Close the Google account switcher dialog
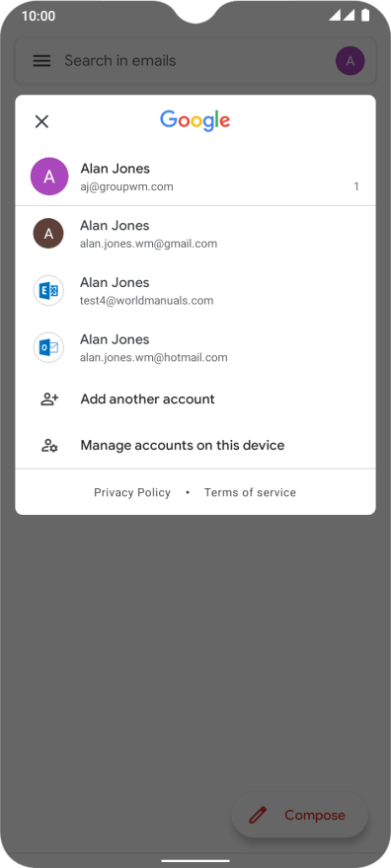 point(41,121)
